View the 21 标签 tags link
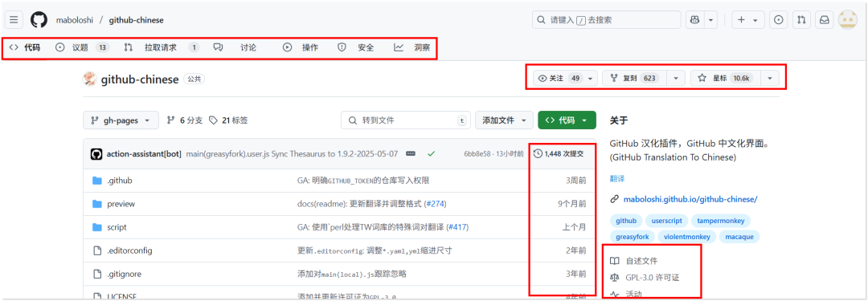The image size is (868, 301). pos(228,120)
